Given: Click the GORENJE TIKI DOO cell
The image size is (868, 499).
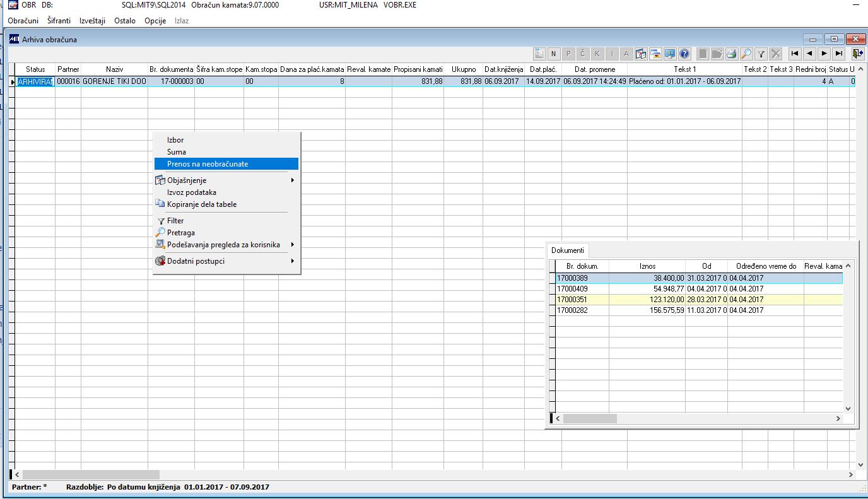Looking at the screenshot, I should [x=114, y=81].
